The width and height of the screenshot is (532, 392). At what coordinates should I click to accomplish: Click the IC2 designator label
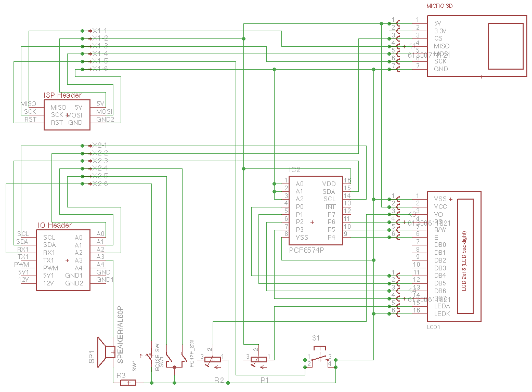(x=294, y=169)
